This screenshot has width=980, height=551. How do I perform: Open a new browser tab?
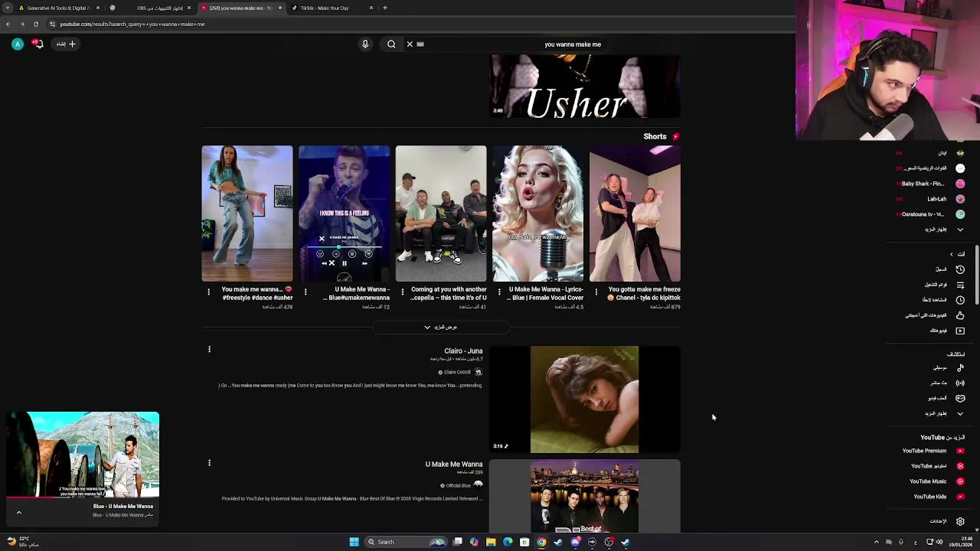coord(385,8)
